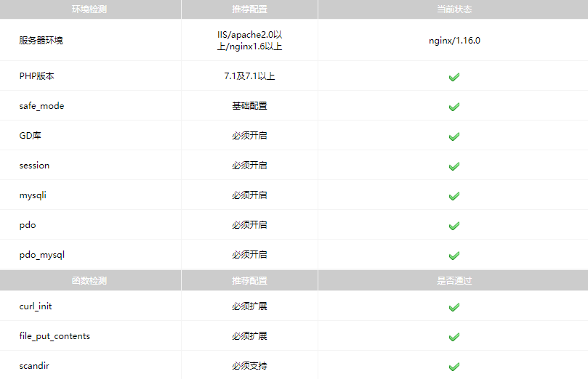Click the 环境检测 column header
Image resolution: width=588 pixels, height=379 pixels.
pyautogui.click(x=89, y=9)
